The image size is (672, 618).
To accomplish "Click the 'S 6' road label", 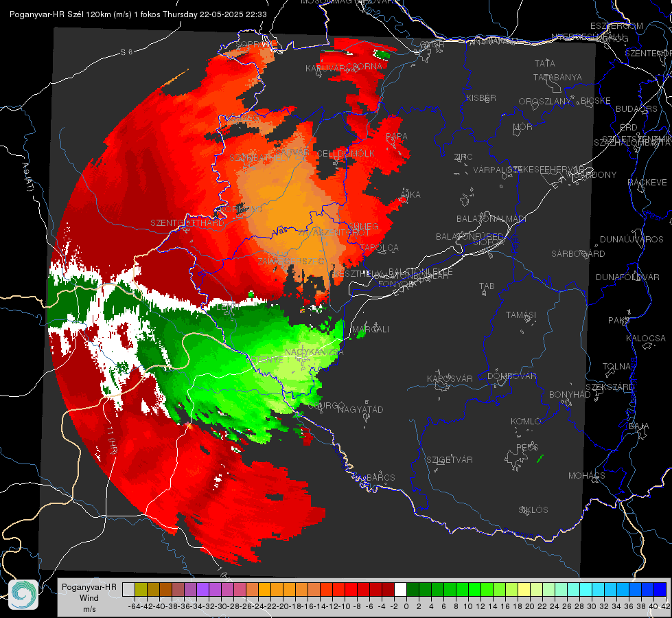I will 126,52.
